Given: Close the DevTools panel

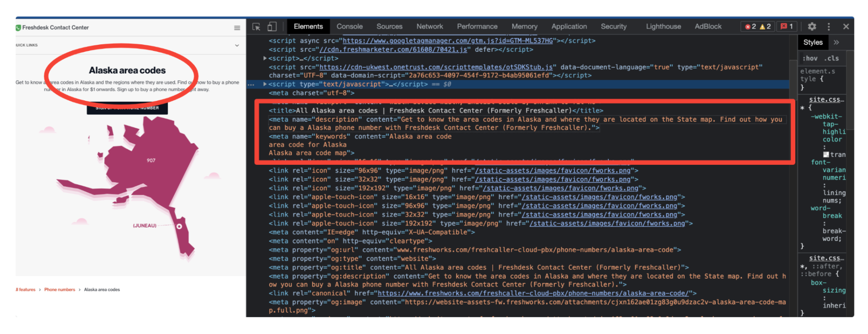Looking at the screenshot, I should pyautogui.click(x=846, y=27).
